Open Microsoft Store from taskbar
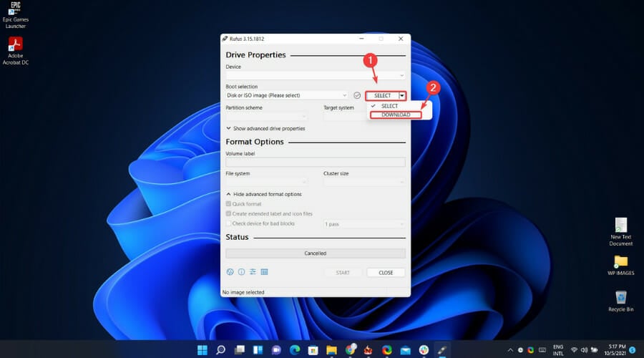The height and width of the screenshot is (358, 644). pyautogui.click(x=313, y=350)
